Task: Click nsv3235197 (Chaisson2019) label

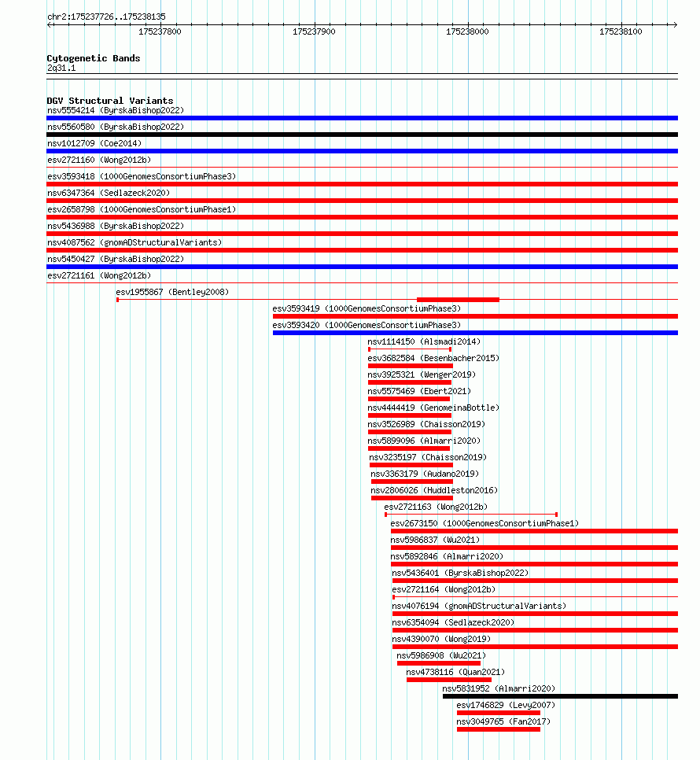Action: (428, 456)
